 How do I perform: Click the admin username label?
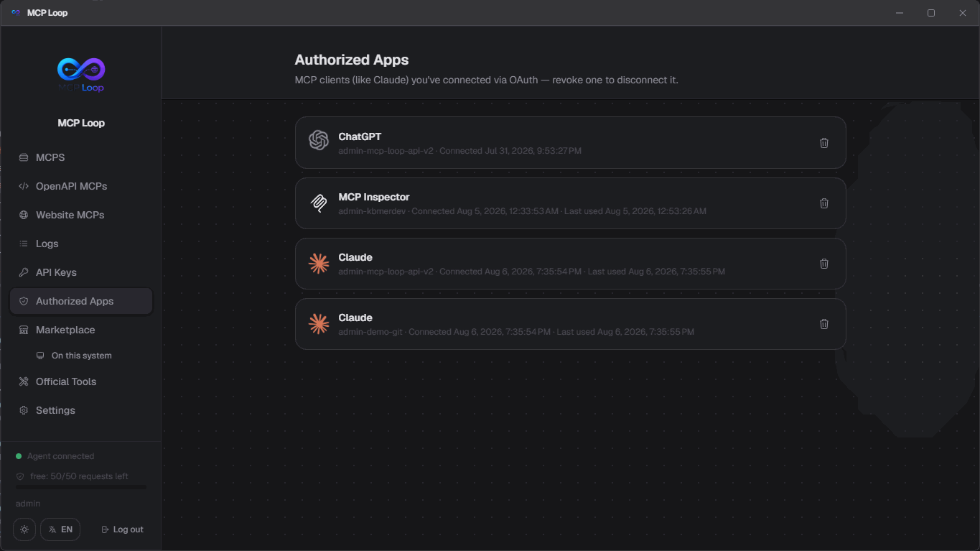[28, 504]
